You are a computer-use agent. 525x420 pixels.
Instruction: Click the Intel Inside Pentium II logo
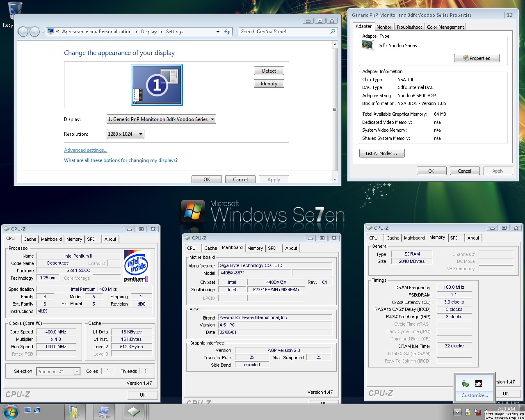pyautogui.click(x=136, y=266)
